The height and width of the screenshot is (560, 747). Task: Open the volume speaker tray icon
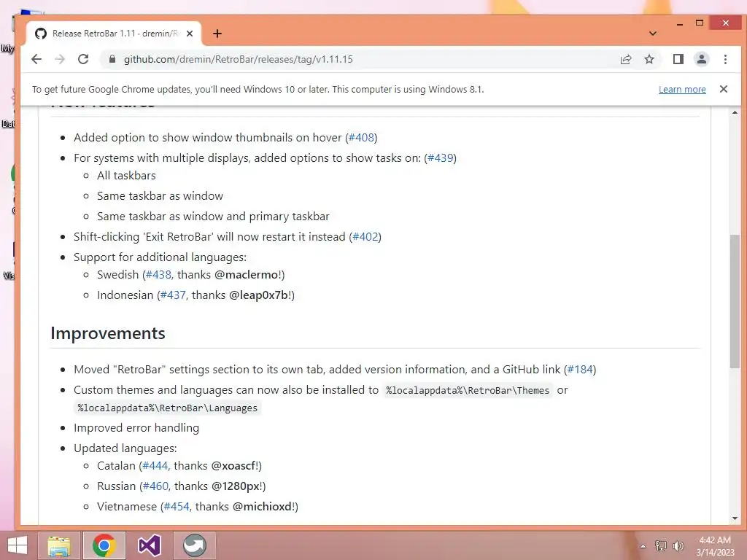(x=678, y=546)
